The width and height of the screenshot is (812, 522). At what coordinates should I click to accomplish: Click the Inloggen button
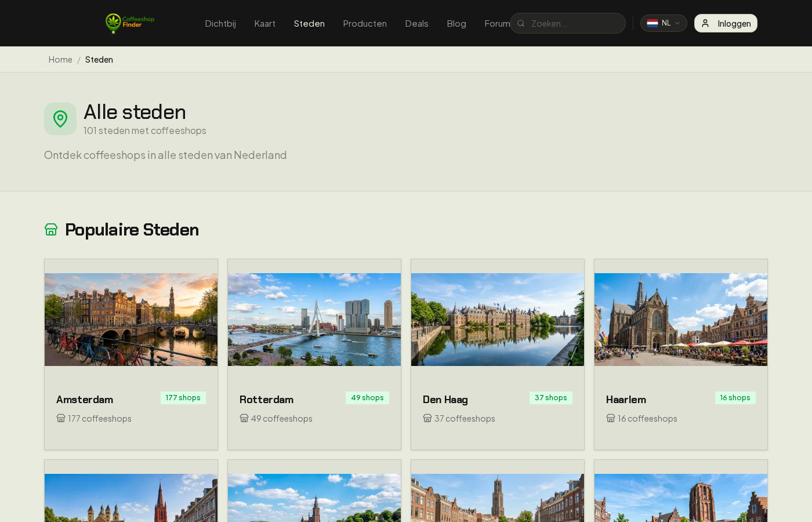(x=726, y=23)
